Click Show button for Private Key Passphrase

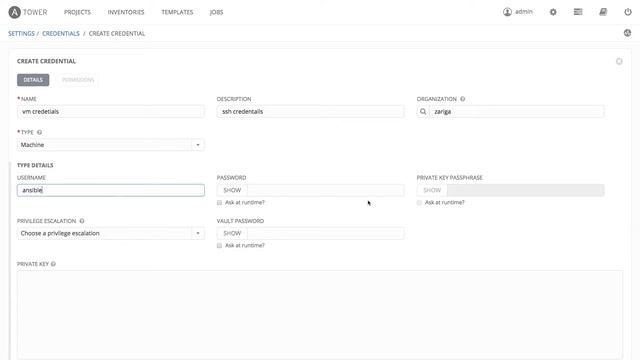tap(432, 190)
